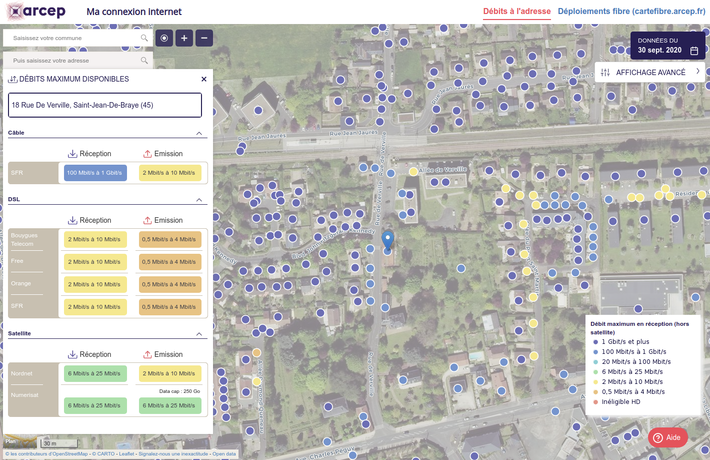Click Nordnet emission 2 Mbit/s à 10 Mbit/s badge
The image size is (710, 460).
[169, 374]
